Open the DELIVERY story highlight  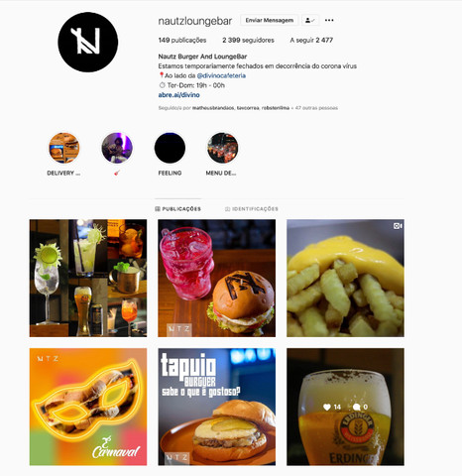point(64,148)
